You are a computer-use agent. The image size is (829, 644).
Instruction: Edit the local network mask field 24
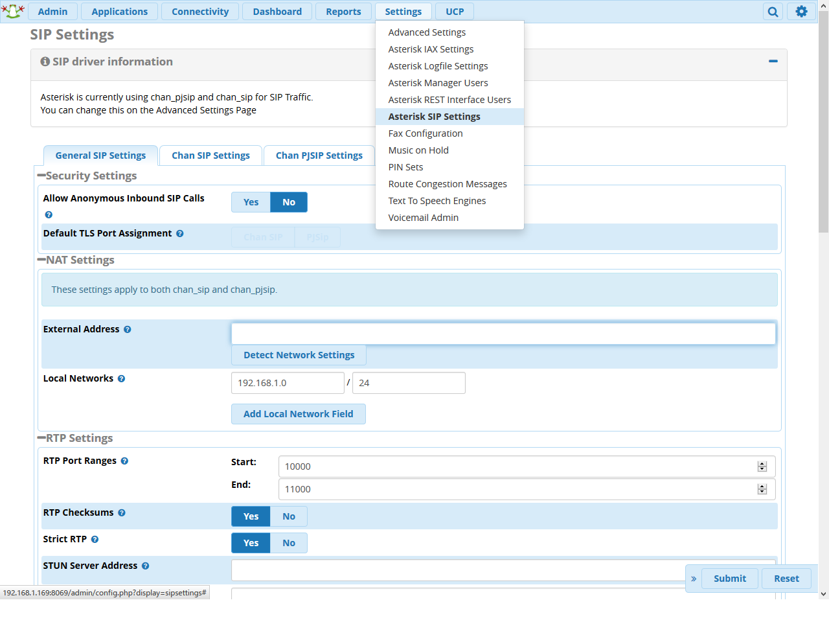pos(409,383)
